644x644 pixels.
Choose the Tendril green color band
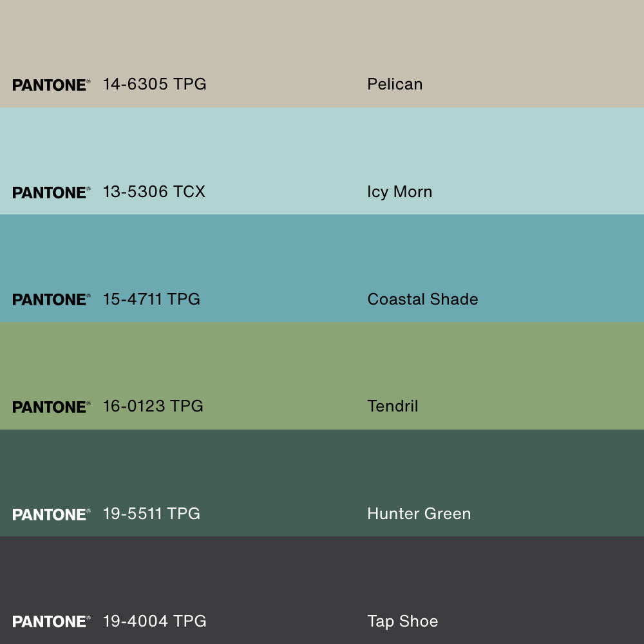click(x=322, y=361)
